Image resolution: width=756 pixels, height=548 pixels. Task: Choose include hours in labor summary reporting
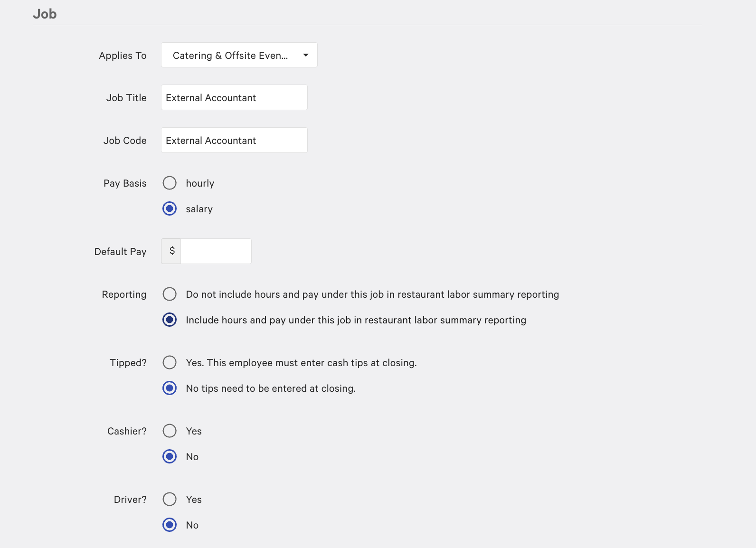click(x=170, y=320)
